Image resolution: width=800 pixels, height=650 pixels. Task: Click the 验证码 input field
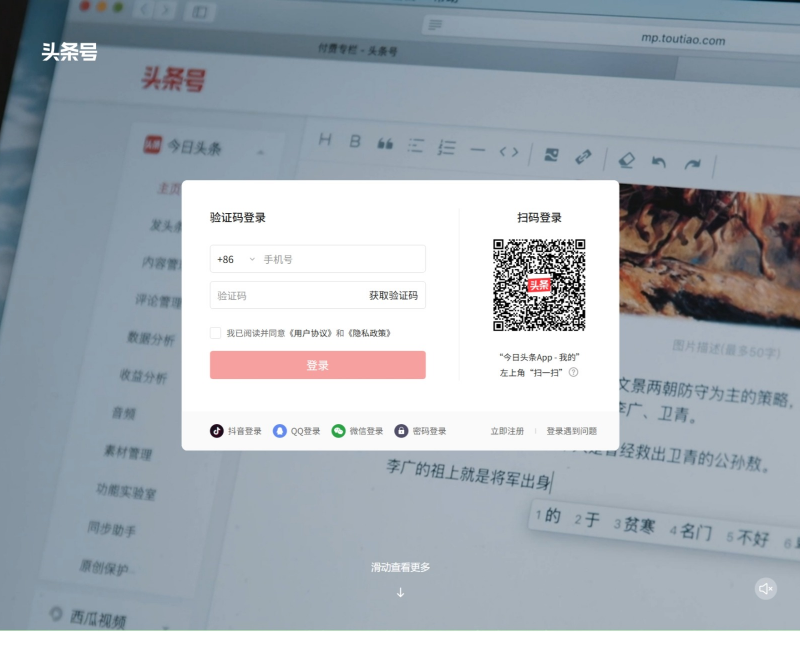pos(285,295)
